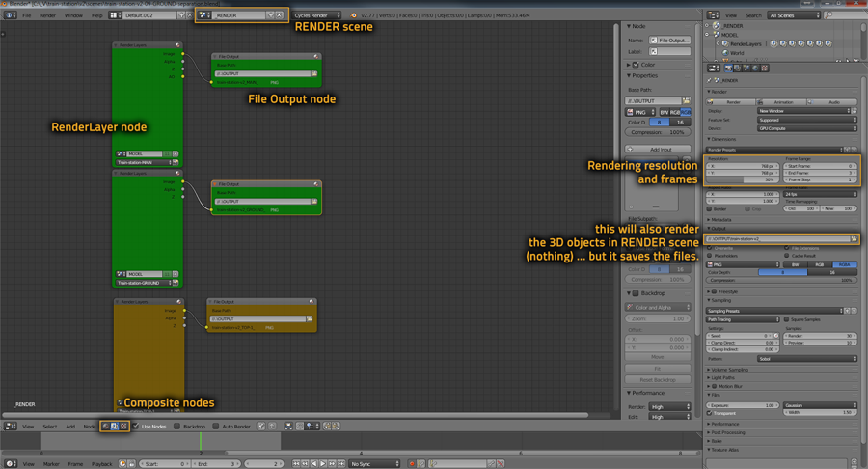Open the Display New Window dropdown

click(x=803, y=111)
